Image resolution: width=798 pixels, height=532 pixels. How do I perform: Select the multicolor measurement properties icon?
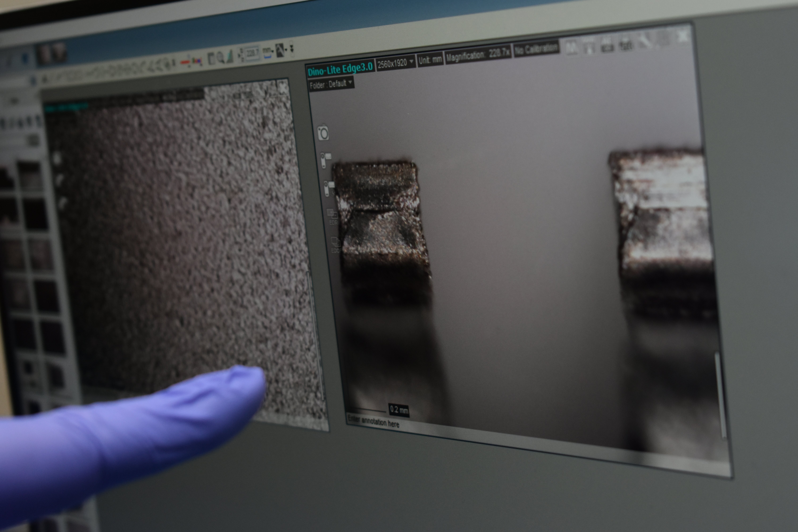pyautogui.click(x=197, y=61)
